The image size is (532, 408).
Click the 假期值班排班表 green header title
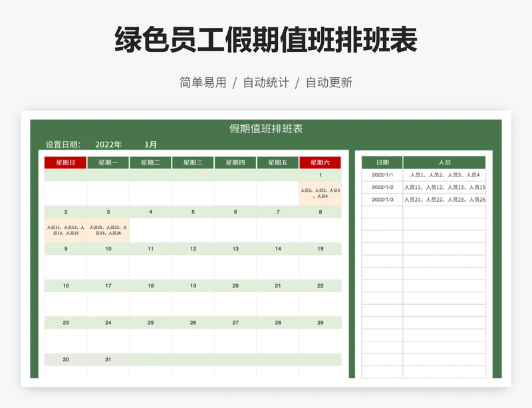tap(265, 128)
